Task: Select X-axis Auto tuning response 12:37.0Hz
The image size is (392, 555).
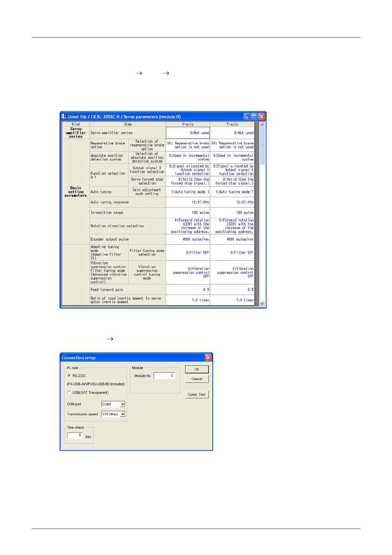Action: click(188, 202)
